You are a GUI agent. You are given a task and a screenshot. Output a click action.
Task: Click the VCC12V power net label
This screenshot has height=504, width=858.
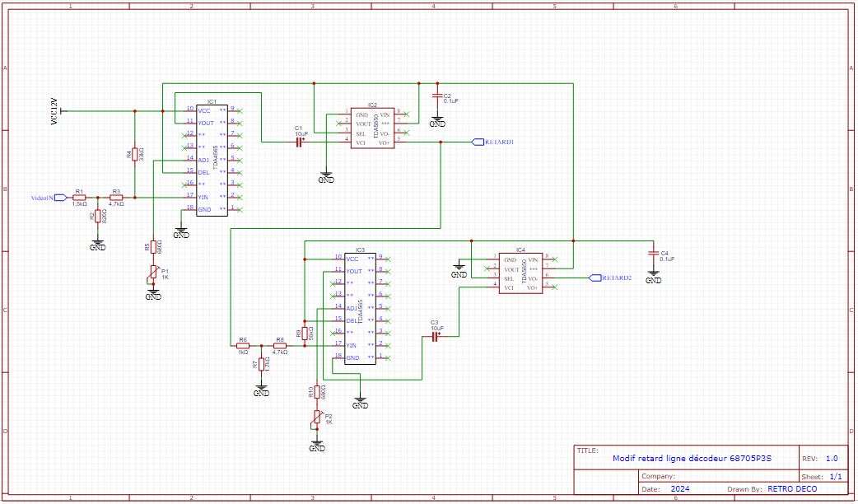(x=55, y=111)
